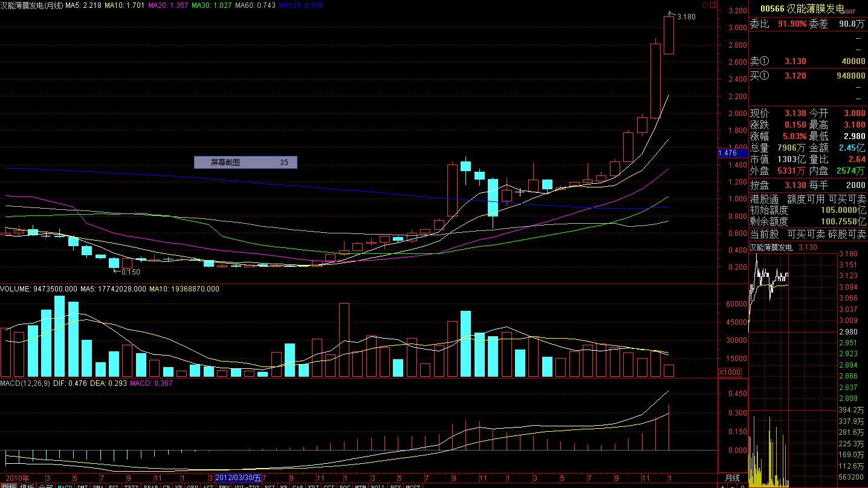Open the 模板 tab at bottom
868x488 pixels.
tap(27, 486)
